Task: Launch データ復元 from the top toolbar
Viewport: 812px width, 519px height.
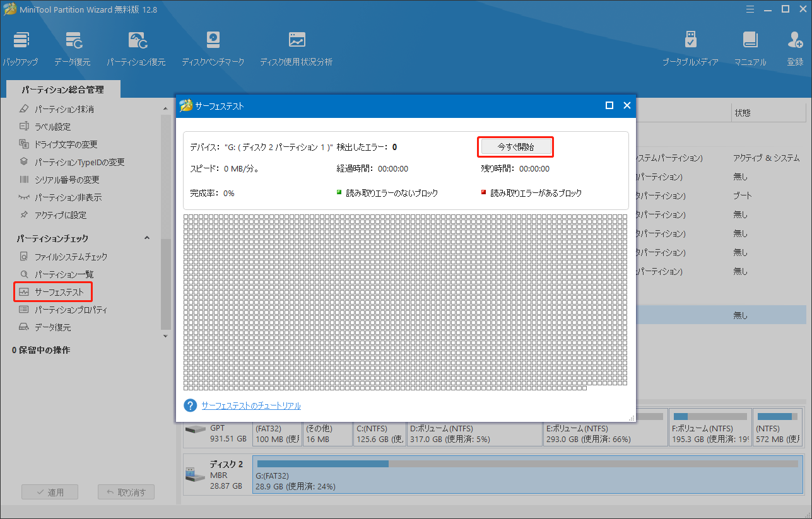Action: point(72,49)
